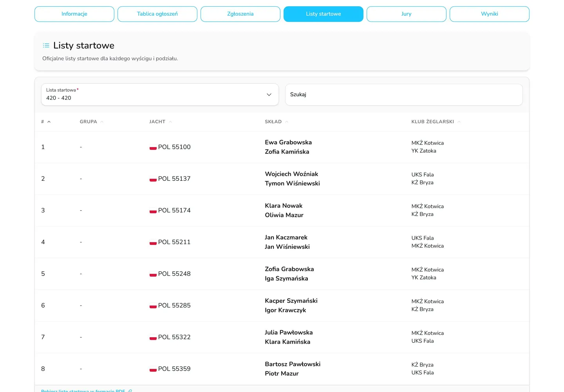Sort table by GRUPA column

91,122
